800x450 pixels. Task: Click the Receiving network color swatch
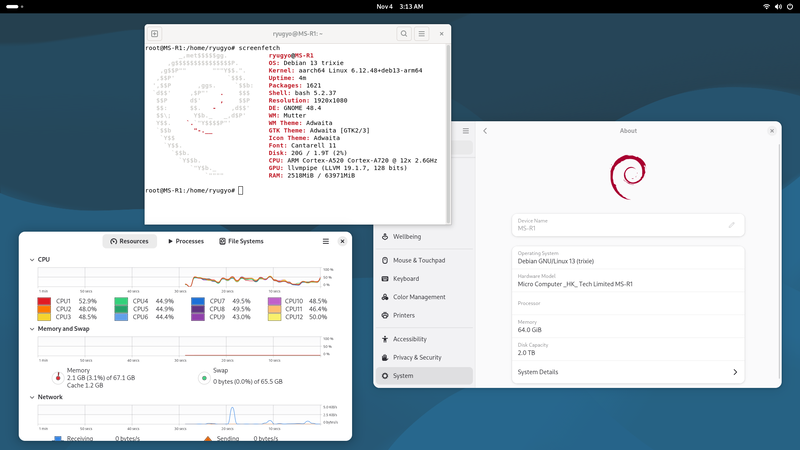58,438
